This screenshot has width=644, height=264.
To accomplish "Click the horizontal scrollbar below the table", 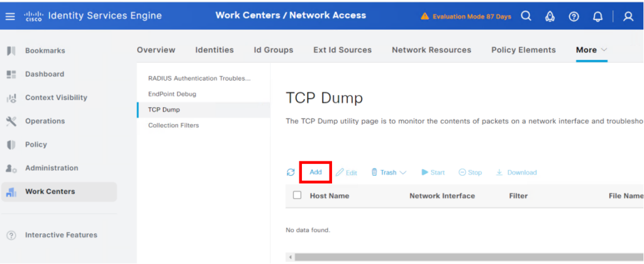I will pyautogui.click(x=465, y=256).
